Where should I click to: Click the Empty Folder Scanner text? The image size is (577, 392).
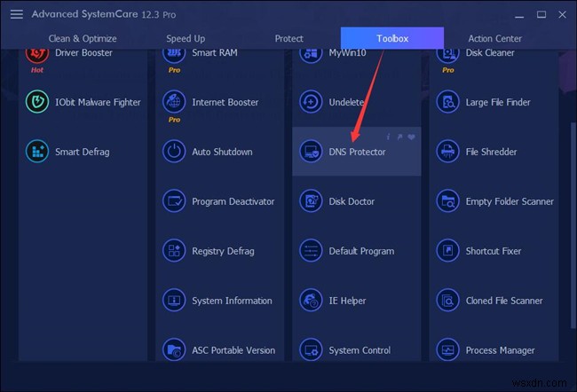click(x=510, y=201)
